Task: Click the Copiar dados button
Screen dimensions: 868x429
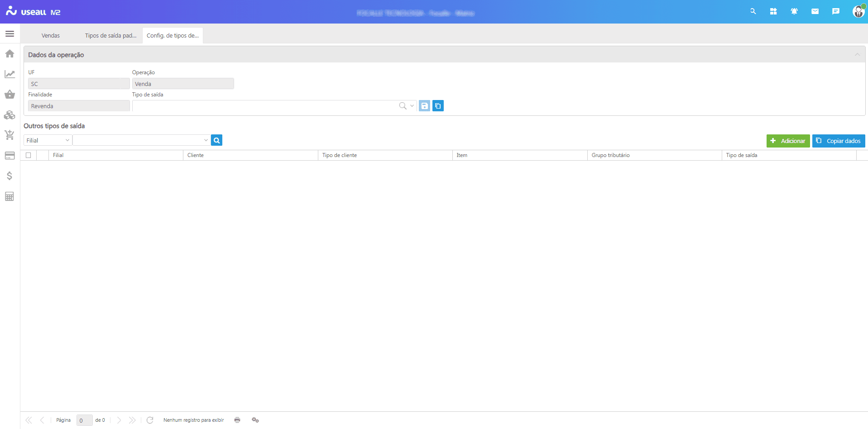Action: [x=839, y=141]
